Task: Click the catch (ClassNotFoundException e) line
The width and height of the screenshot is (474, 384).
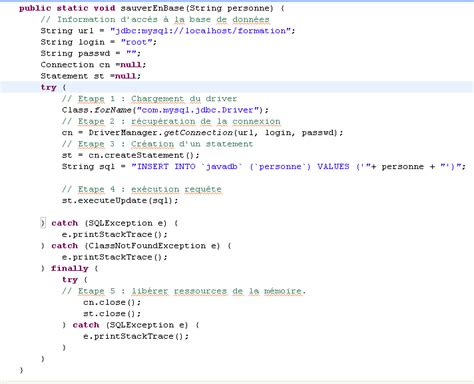Action: click(x=141, y=246)
